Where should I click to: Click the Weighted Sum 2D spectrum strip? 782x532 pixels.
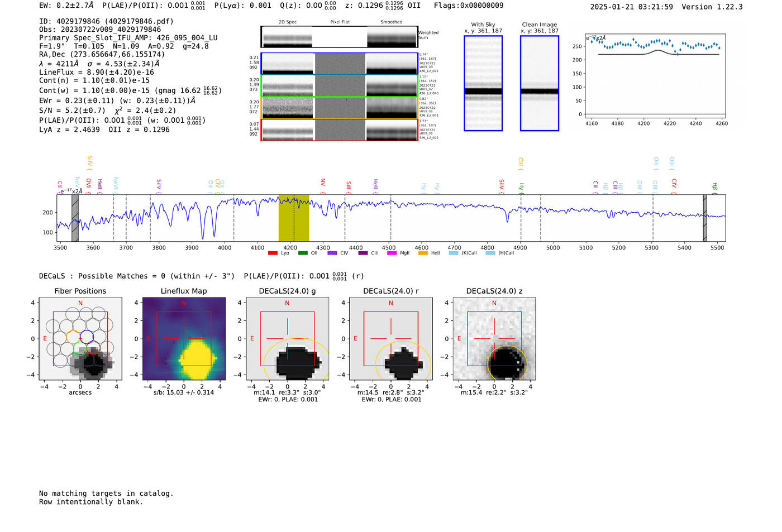(339, 37)
